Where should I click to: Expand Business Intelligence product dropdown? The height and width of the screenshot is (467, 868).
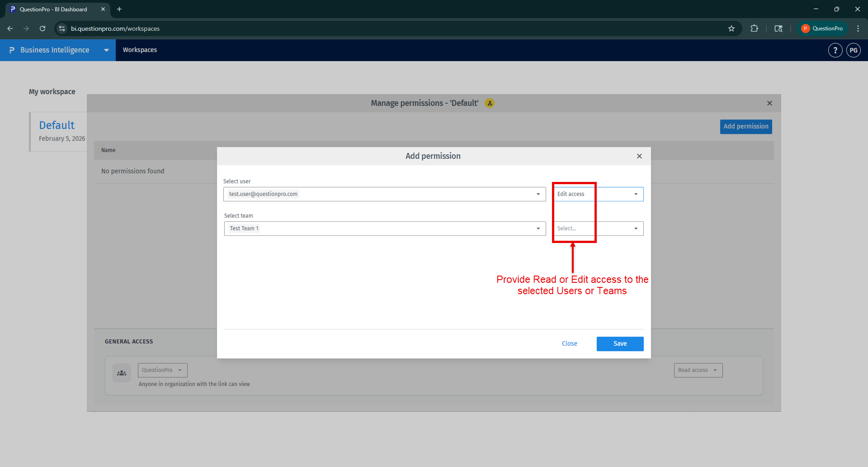[x=106, y=50]
